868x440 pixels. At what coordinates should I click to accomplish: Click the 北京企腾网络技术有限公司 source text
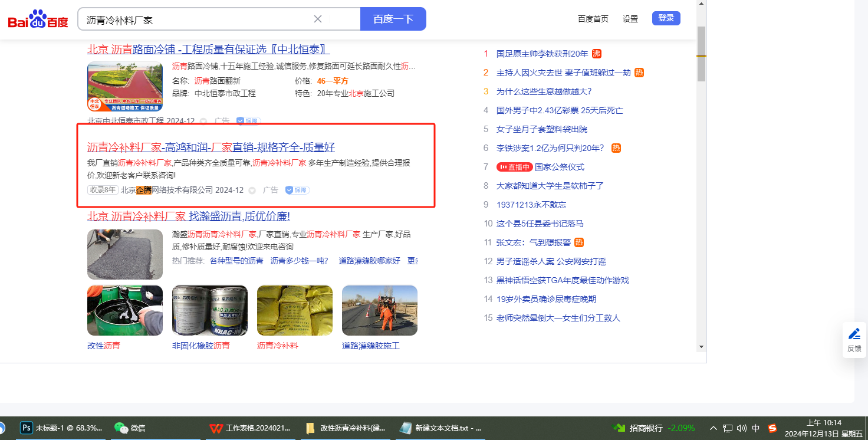tap(167, 190)
